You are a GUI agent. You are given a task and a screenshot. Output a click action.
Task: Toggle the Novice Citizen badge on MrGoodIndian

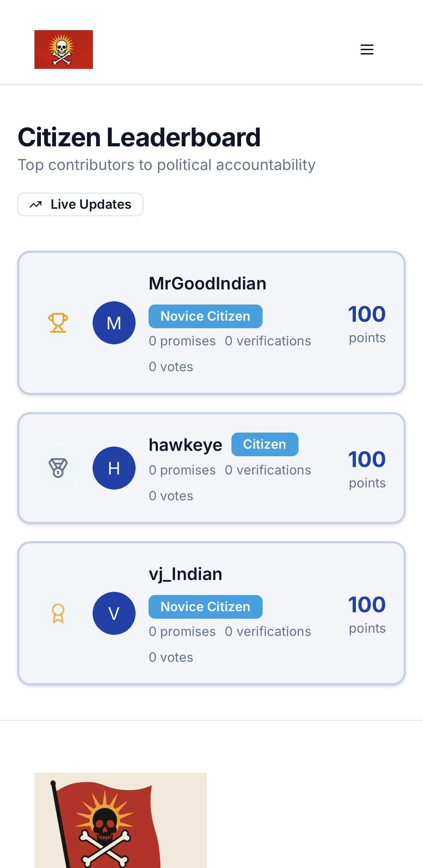point(205,316)
